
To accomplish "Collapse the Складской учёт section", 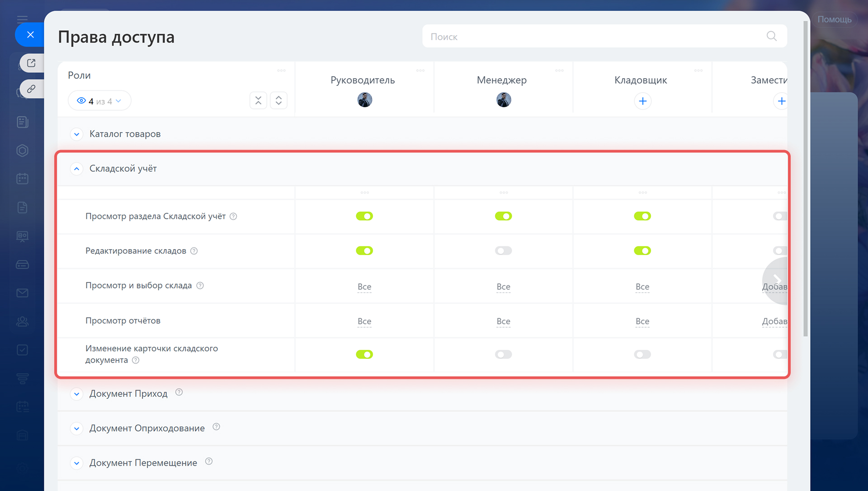I will point(77,169).
